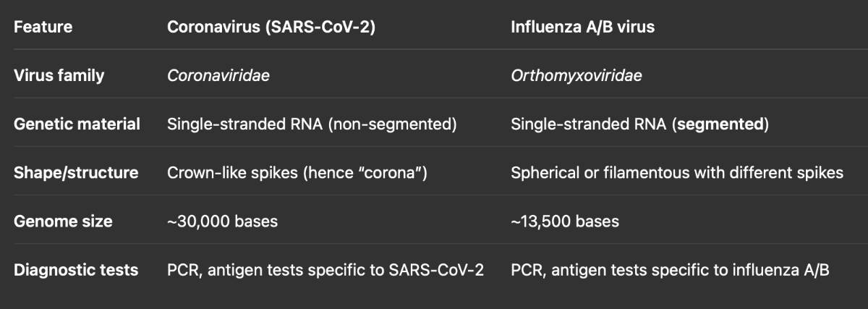Image resolution: width=868 pixels, height=309 pixels.
Task: Click the "Feature" column header
Action: point(43,27)
